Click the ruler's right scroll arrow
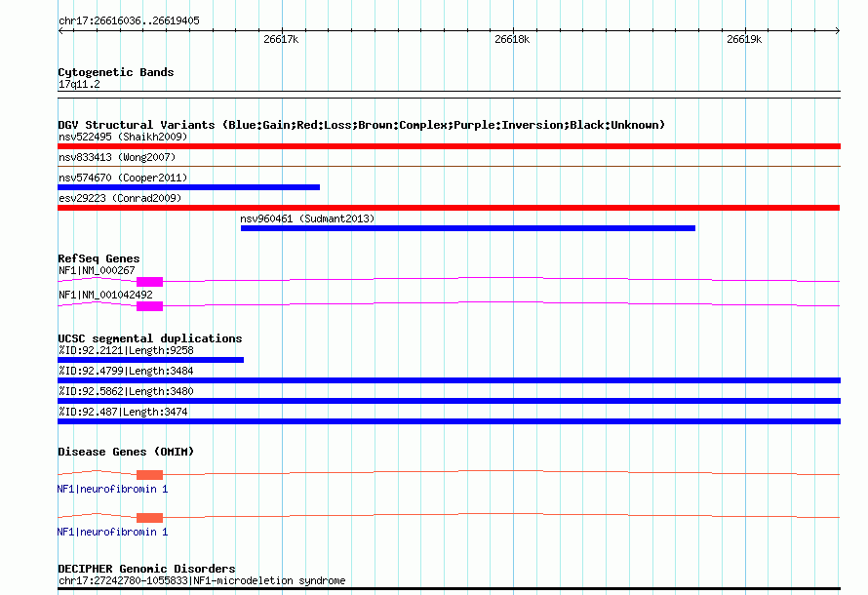The image size is (868, 595). tap(838, 31)
